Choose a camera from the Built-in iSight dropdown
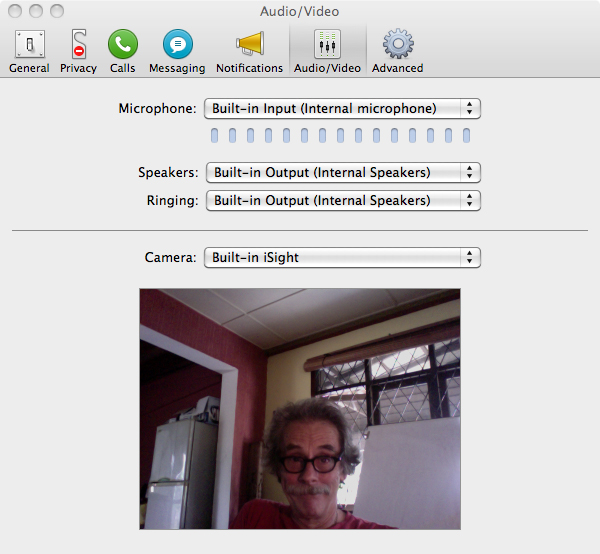This screenshot has width=600, height=554. tap(343, 257)
